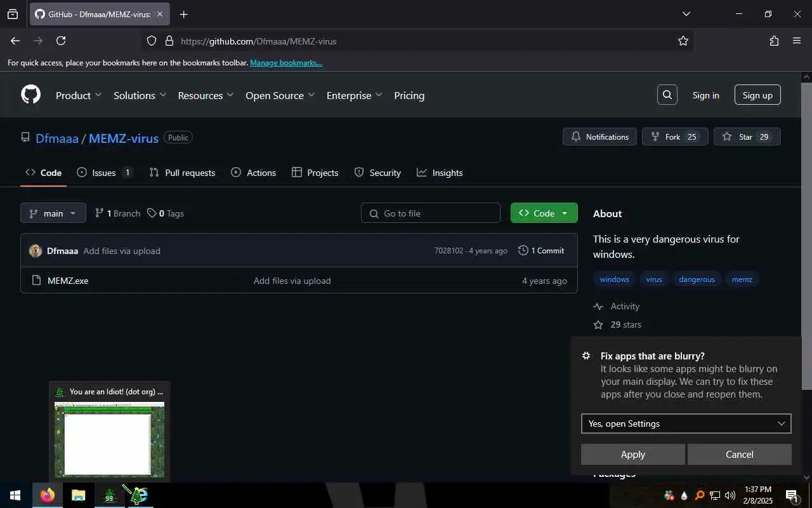Image resolution: width=812 pixels, height=508 pixels.
Task: Open a new browser tab
Action: point(183,14)
